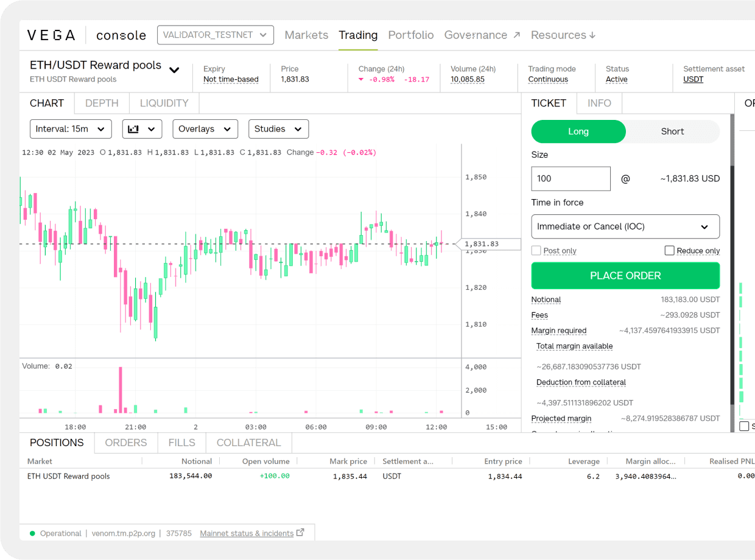Go to the Markets page

[x=306, y=35]
